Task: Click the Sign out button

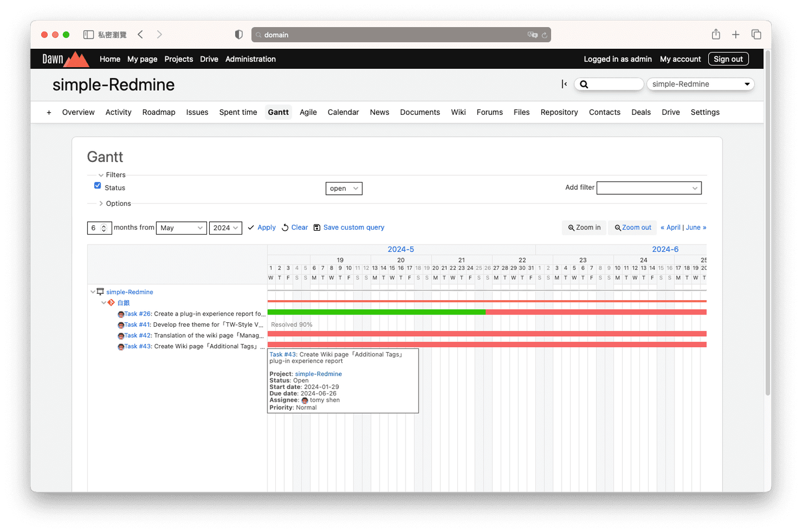Action: coord(728,59)
